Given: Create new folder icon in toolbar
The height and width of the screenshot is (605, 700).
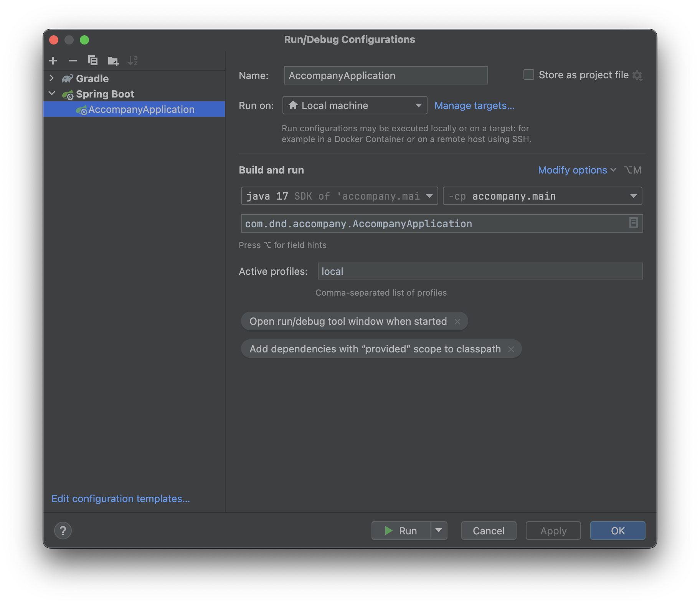Looking at the screenshot, I should (113, 61).
